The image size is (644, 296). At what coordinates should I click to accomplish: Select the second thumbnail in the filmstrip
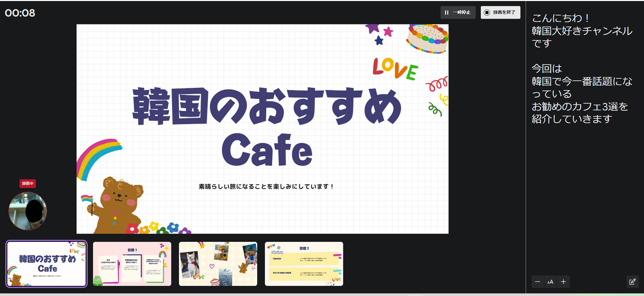[132, 264]
